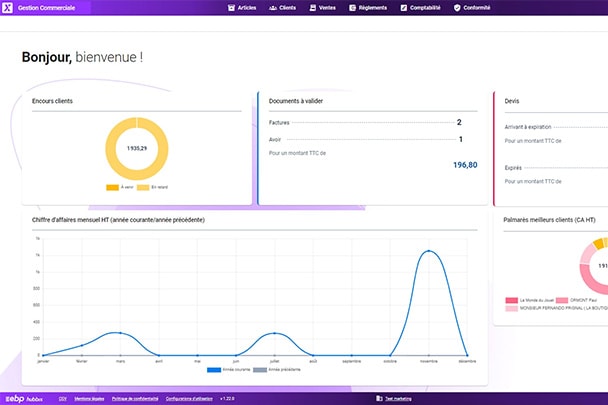Toggle the MONSIEUR FERNANDO legend item
608x405 pixels.
(556, 308)
